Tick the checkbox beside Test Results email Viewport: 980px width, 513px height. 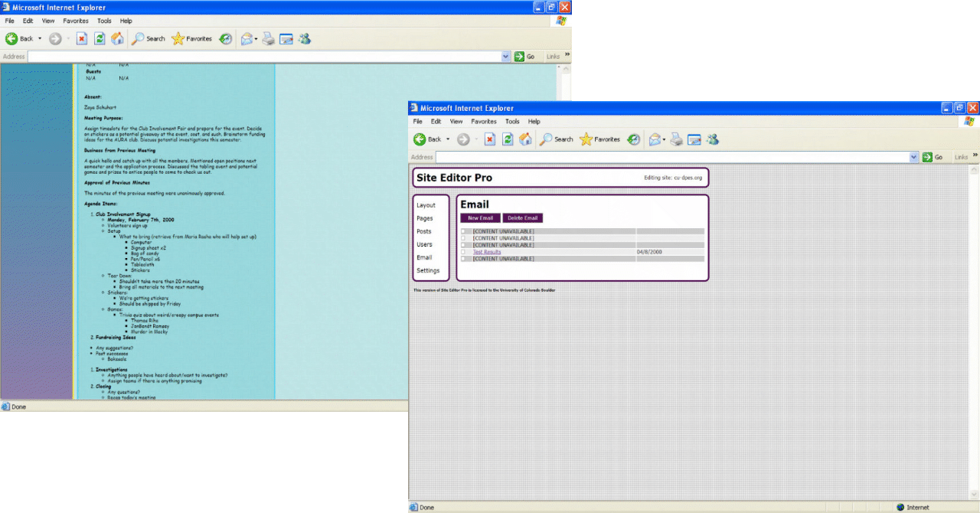(463, 252)
